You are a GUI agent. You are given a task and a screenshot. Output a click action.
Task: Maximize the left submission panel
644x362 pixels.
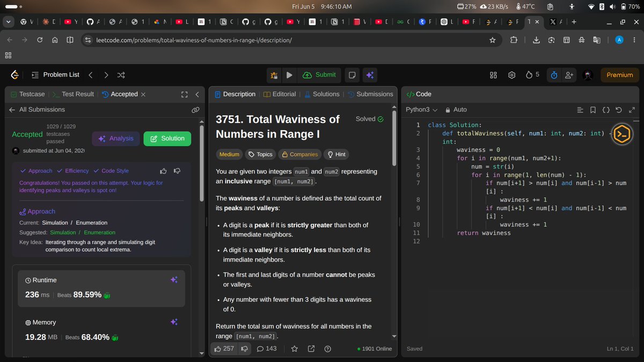pos(185,94)
